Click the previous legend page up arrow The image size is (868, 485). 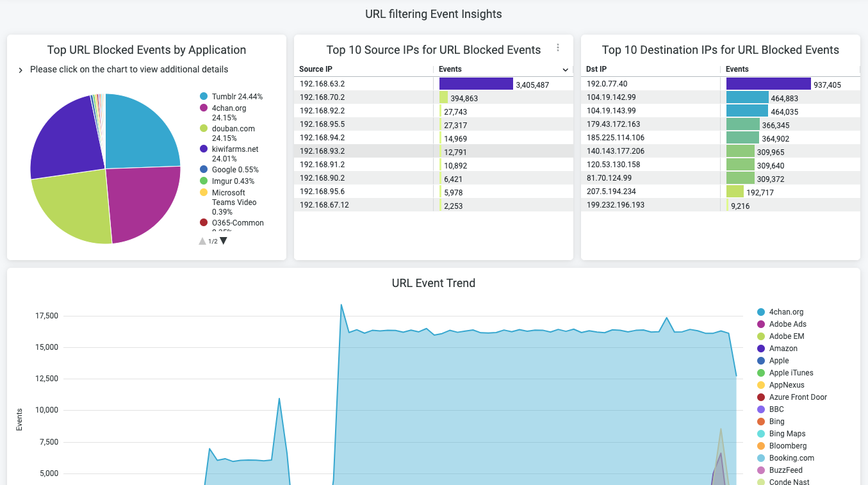tap(202, 241)
